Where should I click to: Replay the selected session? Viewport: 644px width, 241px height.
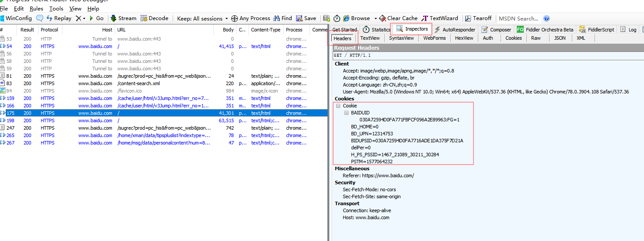tap(59, 18)
